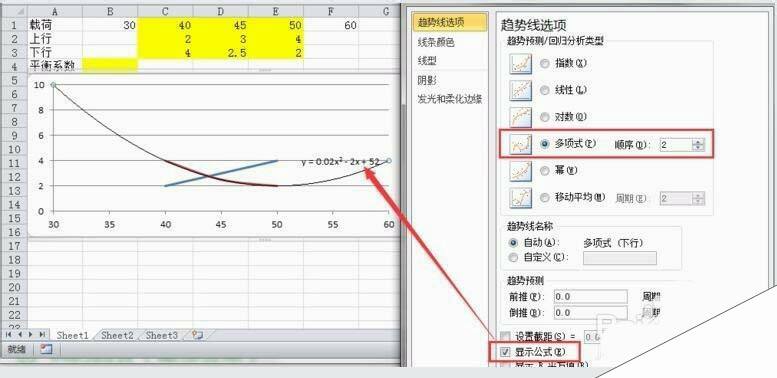Choose 自动 trendline name option

[x=513, y=243]
